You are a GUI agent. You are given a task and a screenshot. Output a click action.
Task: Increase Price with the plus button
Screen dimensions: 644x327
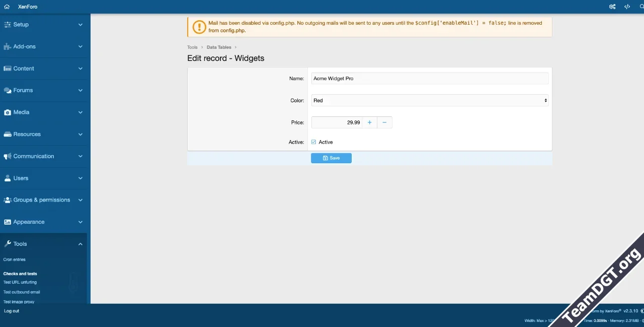369,122
